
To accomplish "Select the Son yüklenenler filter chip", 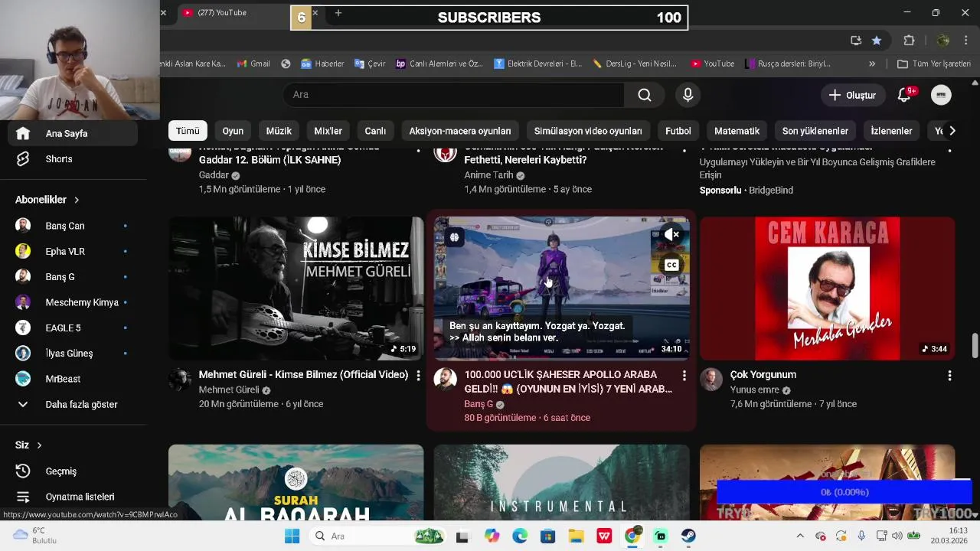I will pos(815,131).
